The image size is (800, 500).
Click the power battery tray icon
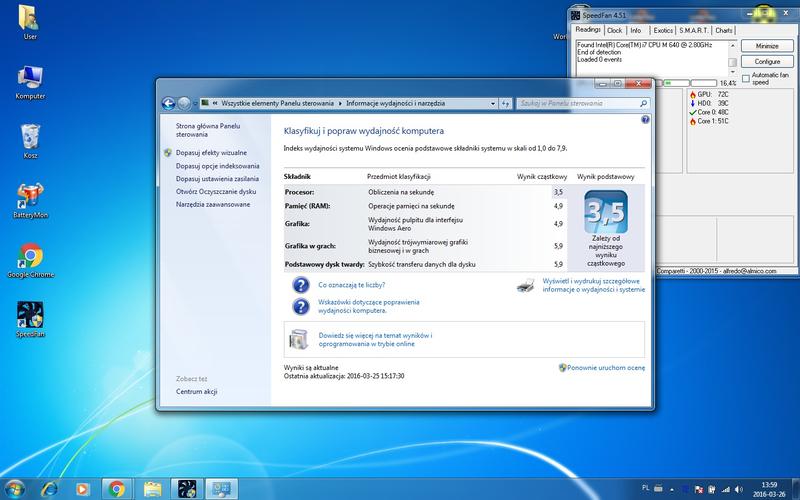coord(712,490)
